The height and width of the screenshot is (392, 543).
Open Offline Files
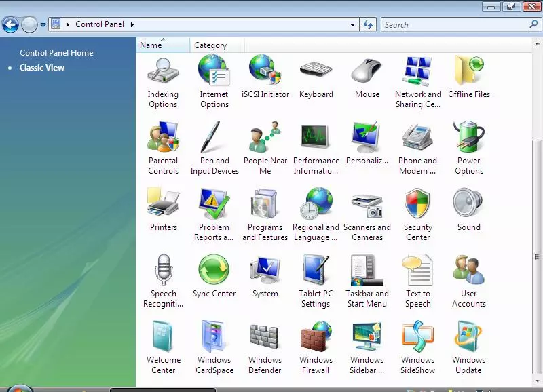469,78
